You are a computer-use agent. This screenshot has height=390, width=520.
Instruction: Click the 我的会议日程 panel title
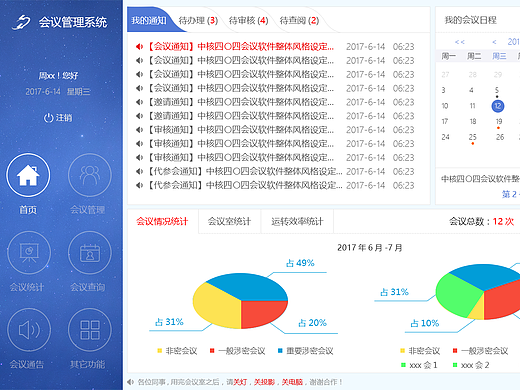(471, 20)
